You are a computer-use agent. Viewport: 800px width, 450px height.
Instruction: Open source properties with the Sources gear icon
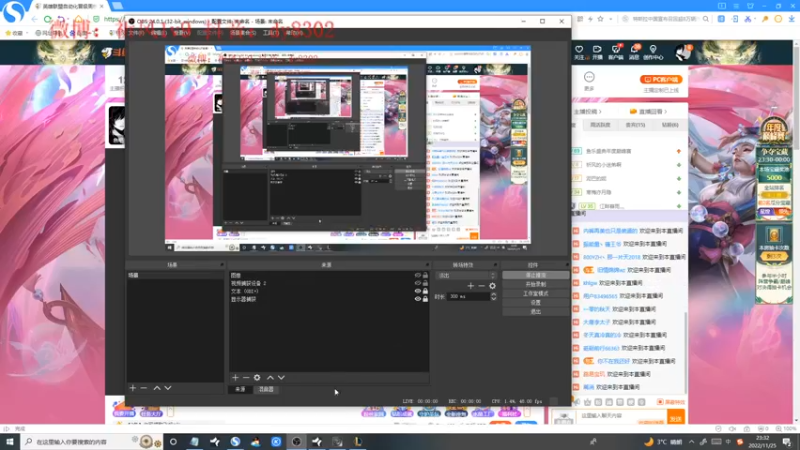click(x=257, y=378)
